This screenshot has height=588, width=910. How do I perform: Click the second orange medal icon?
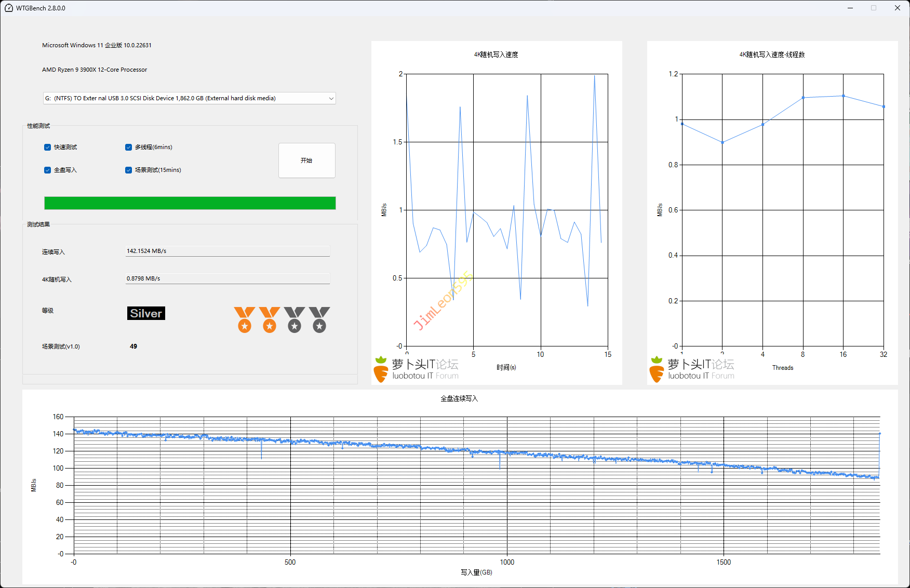[x=269, y=319]
